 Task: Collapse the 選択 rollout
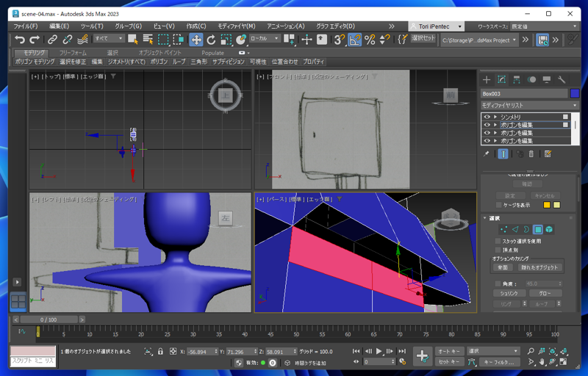(484, 218)
